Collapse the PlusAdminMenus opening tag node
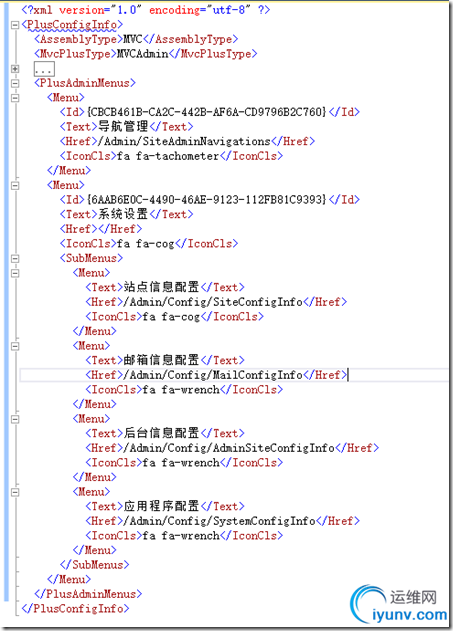The image size is (453, 631). pos(15,83)
